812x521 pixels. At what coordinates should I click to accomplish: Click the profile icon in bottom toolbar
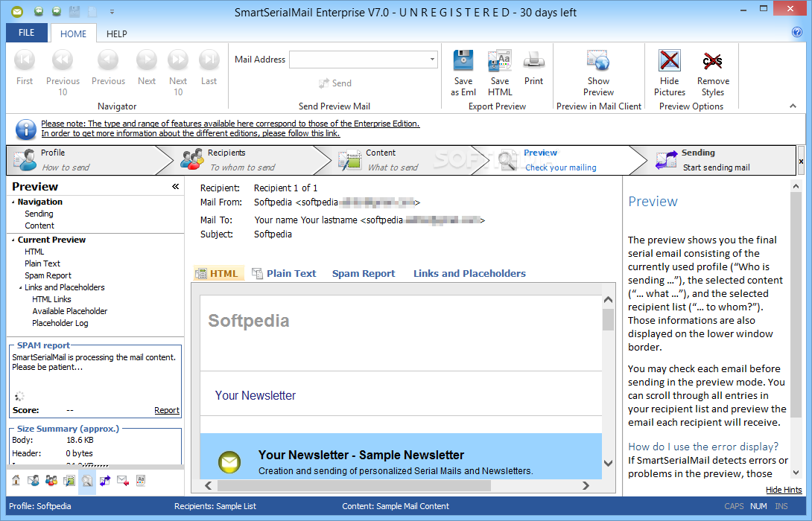tap(34, 480)
